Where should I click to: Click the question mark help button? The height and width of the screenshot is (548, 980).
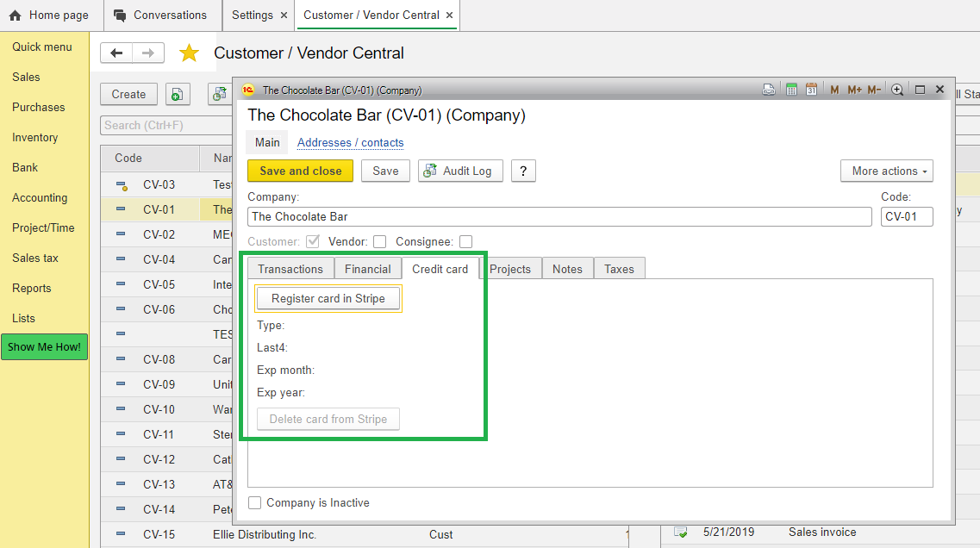(x=523, y=171)
